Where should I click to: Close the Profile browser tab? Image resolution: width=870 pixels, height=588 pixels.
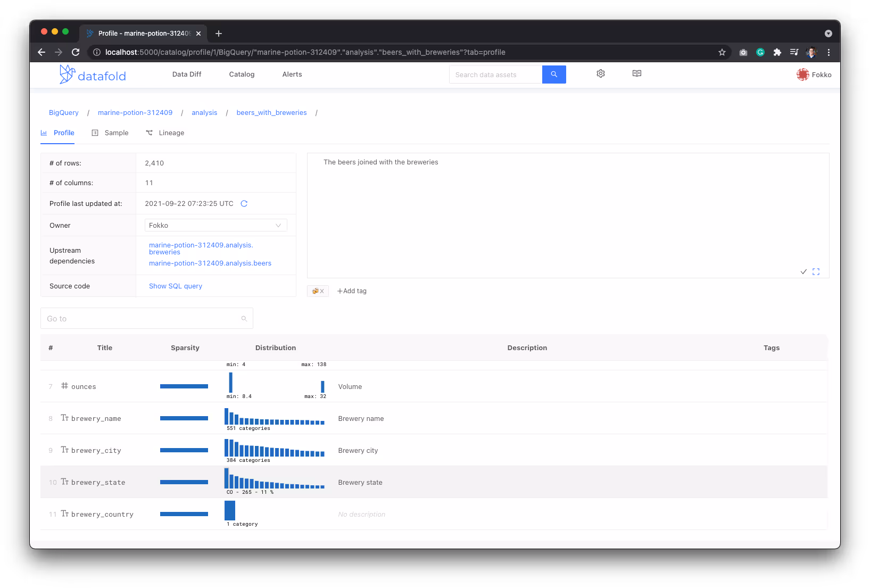198,34
